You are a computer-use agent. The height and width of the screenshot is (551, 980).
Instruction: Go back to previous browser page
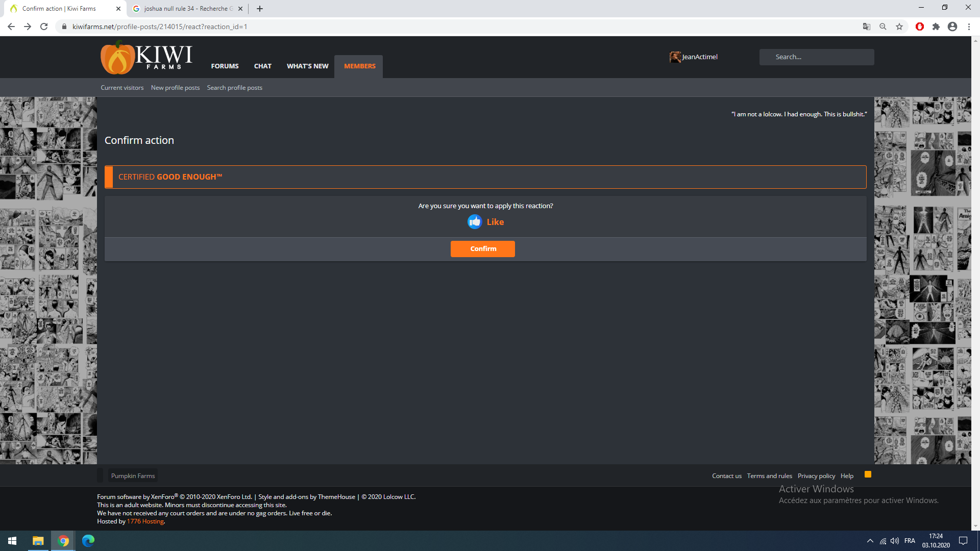[x=11, y=27]
